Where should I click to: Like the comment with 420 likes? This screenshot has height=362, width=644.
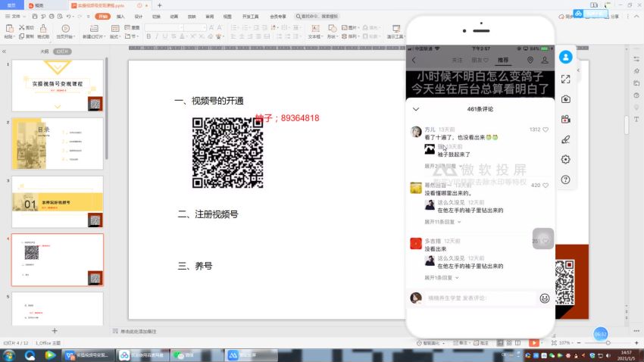tap(546, 186)
